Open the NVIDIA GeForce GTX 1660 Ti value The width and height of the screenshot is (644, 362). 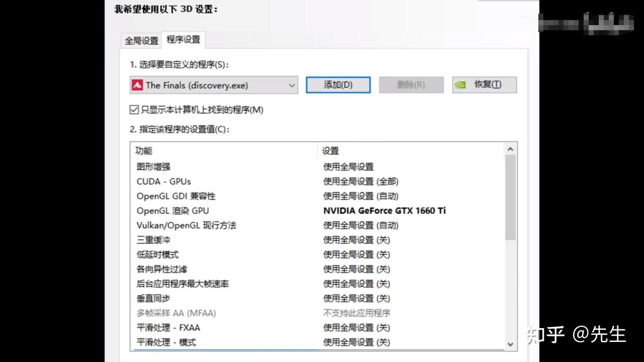point(385,210)
